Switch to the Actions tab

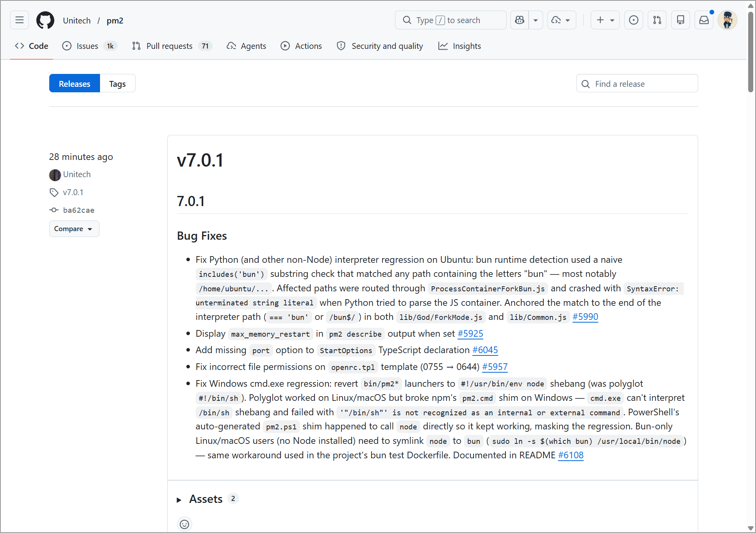[x=301, y=46]
